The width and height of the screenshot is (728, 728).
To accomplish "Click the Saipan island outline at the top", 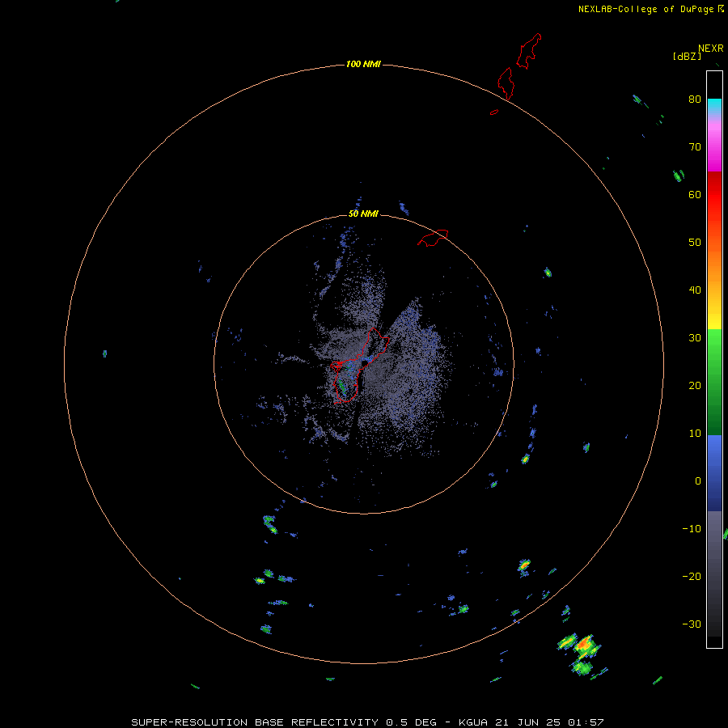I will pyautogui.click(x=528, y=51).
